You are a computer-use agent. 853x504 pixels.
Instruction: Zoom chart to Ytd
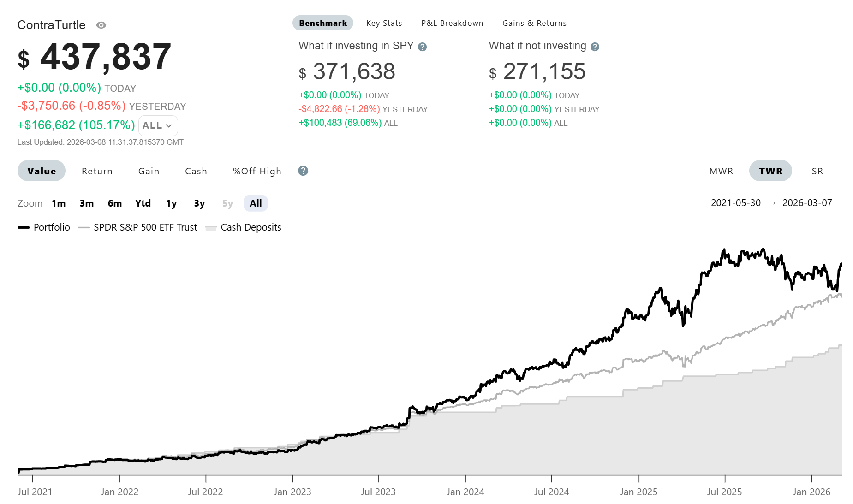tap(143, 204)
